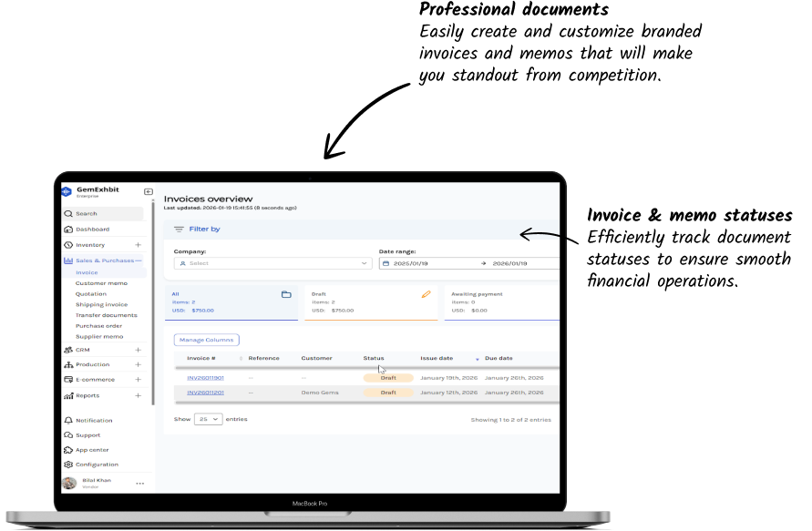Viewport: 812px width, 531px height.
Task: Go to Quotation in the sidebar
Action: click(x=91, y=294)
